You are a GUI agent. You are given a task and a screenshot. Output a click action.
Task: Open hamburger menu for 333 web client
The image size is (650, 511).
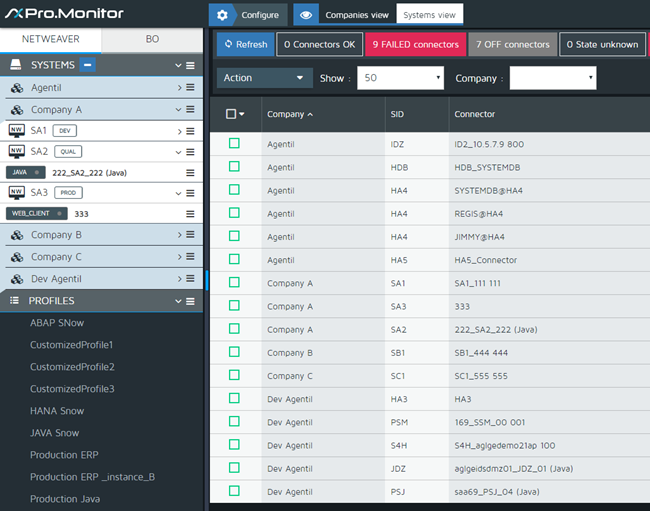[x=190, y=214]
